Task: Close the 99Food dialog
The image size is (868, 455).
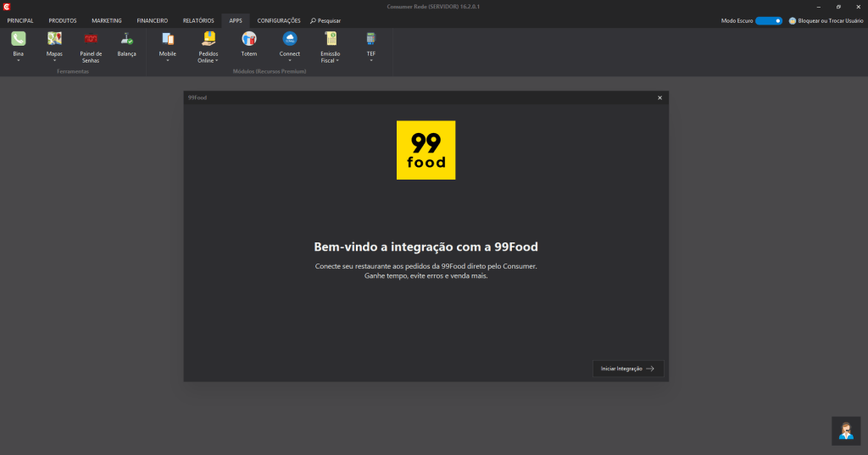Action: [659, 97]
